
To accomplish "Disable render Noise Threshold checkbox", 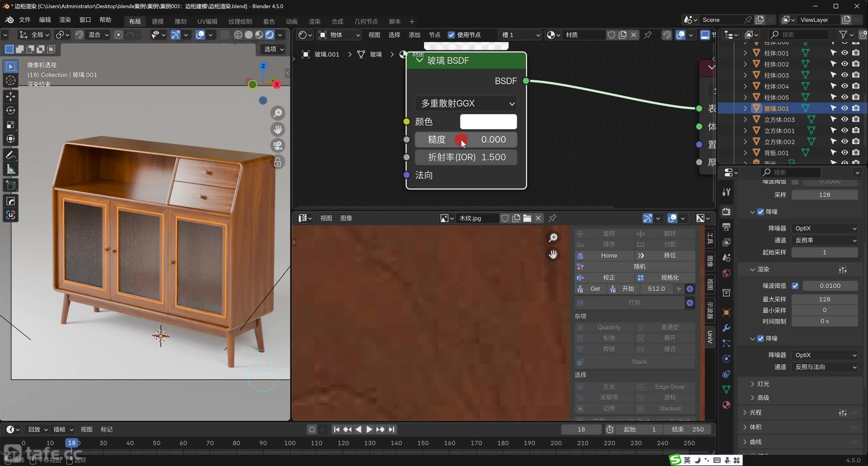I will [x=795, y=286].
